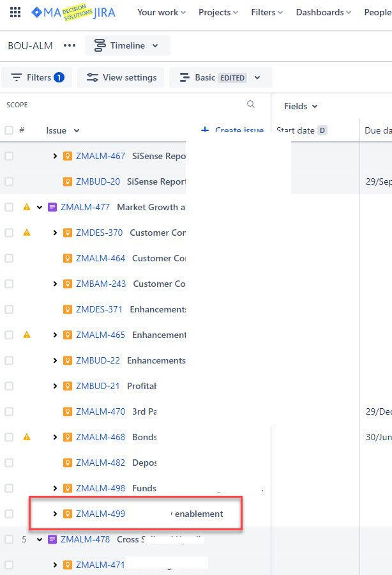Click the View settings button

[121, 77]
